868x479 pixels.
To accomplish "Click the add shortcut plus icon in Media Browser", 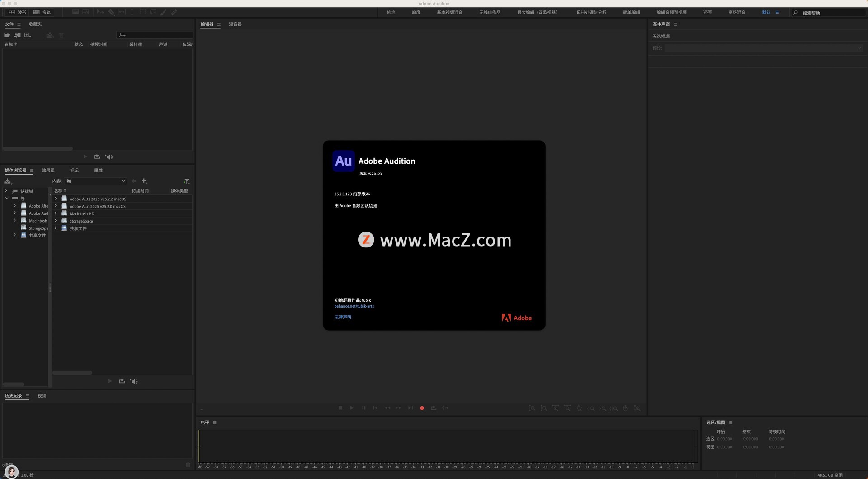I will click(144, 181).
